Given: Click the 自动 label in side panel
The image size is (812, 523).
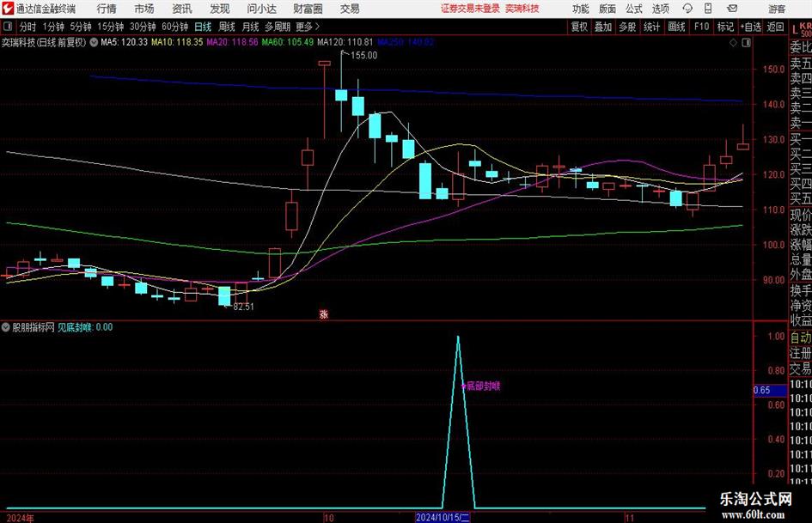Looking at the screenshot, I should (x=801, y=338).
